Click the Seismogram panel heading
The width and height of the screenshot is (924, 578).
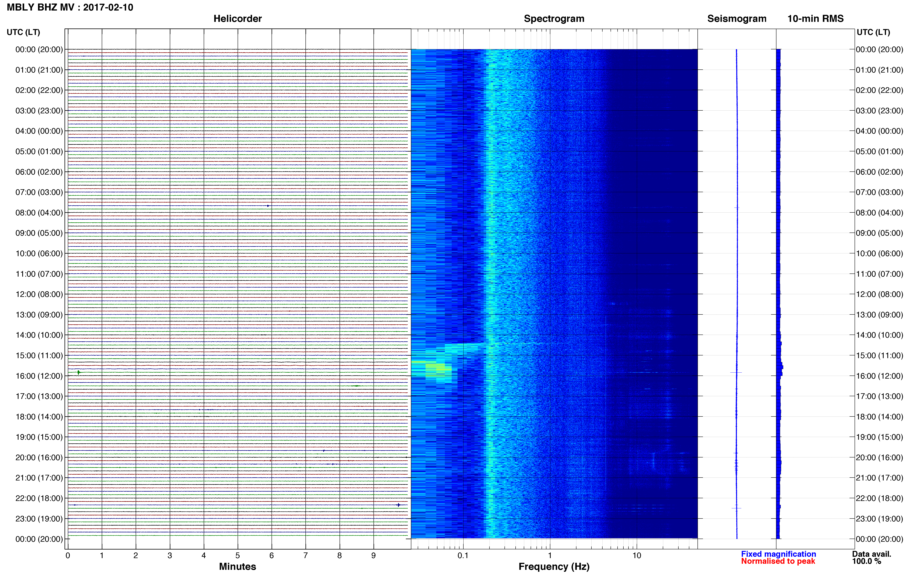[x=737, y=19]
